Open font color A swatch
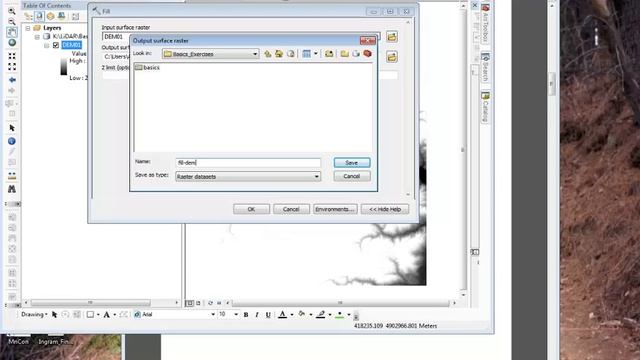Screen dimensions: 640x360 [x=282, y=314]
